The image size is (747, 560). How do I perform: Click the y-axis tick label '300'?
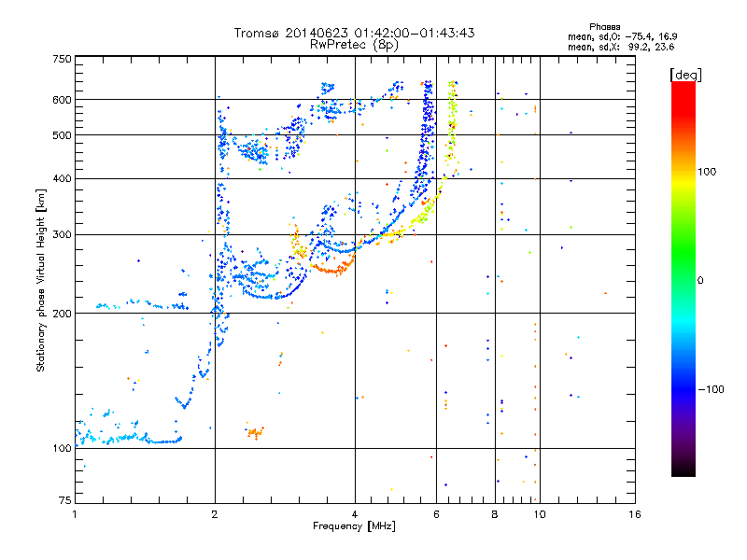[x=62, y=235]
